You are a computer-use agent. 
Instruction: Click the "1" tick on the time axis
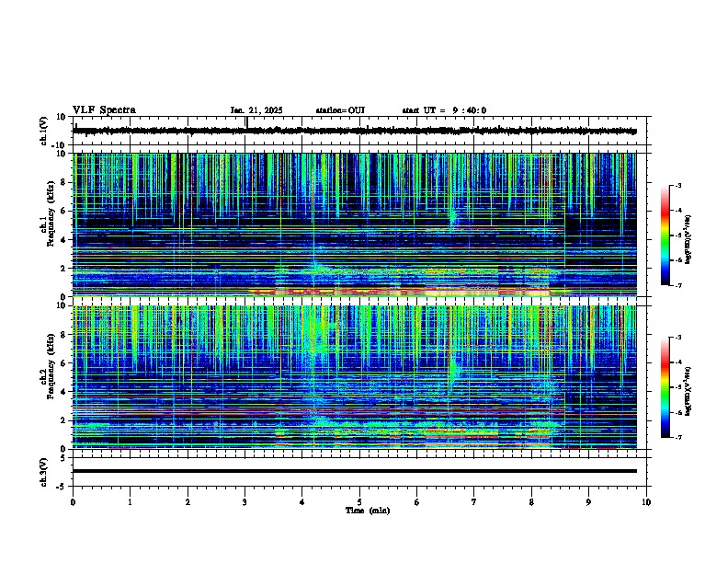tap(130, 502)
